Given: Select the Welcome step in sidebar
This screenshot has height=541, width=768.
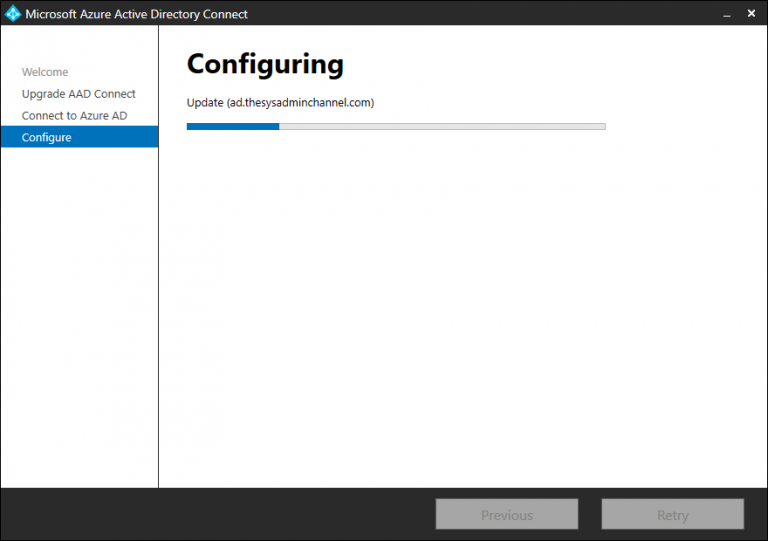Looking at the screenshot, I should (45, 72).
